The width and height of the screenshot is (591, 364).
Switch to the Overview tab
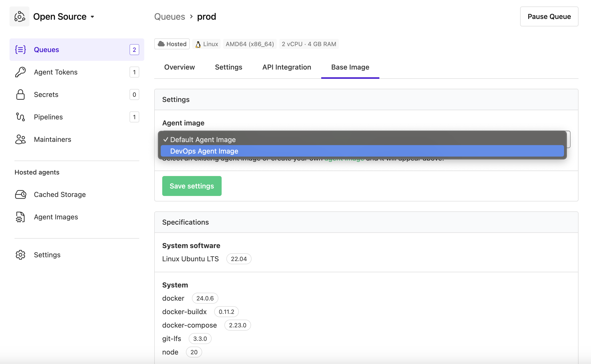coord(179,67)
